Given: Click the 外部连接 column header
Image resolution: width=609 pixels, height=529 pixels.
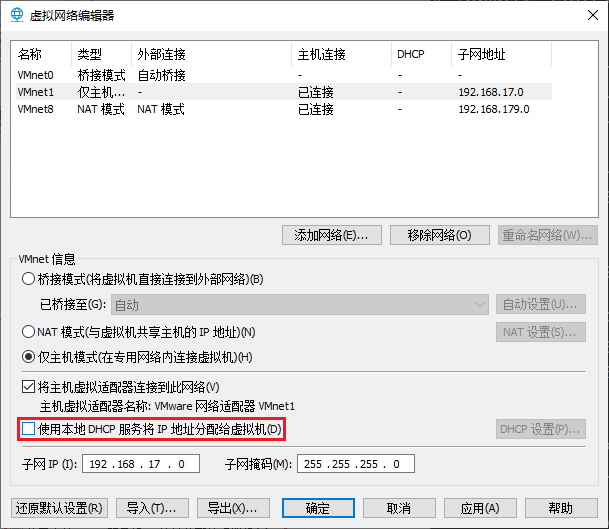Looking at the screenshot, I should pos(211,54).
